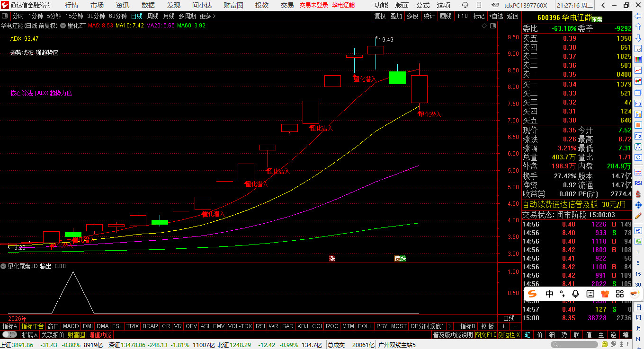Screen dimensions: 644x349
Task: Click the 涨 marker on chart bottom
Action: point(332,258)
